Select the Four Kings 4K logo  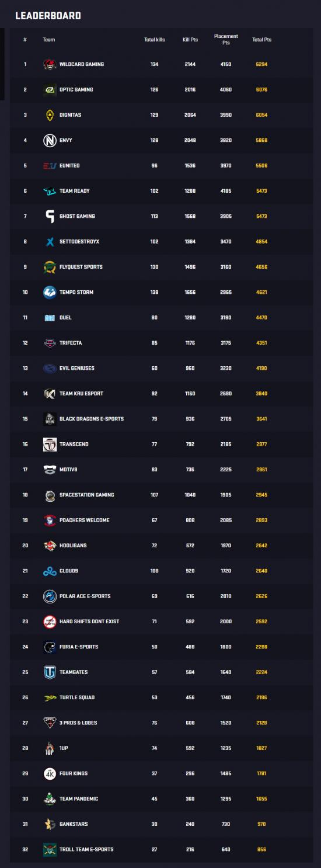[50, 773]
